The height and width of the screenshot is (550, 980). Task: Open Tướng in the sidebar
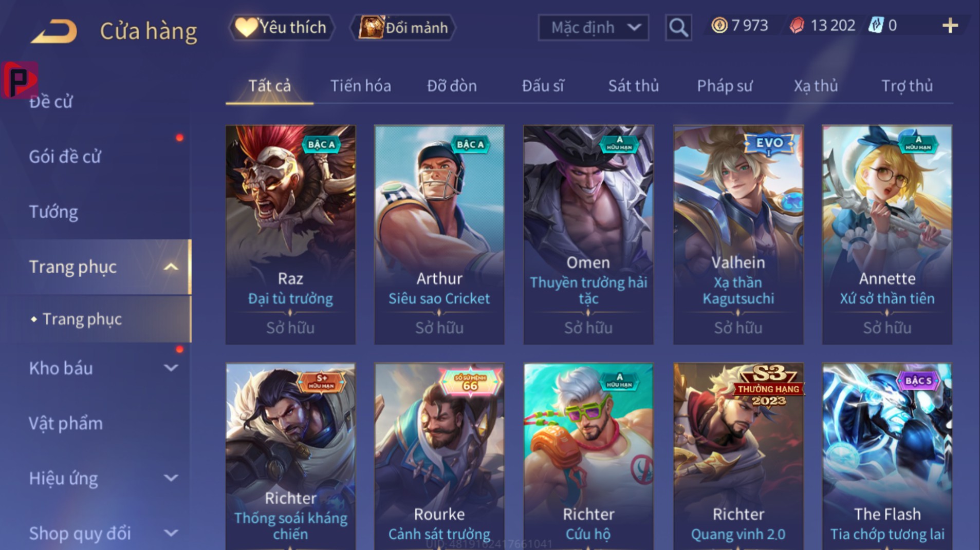pos(53,212)
